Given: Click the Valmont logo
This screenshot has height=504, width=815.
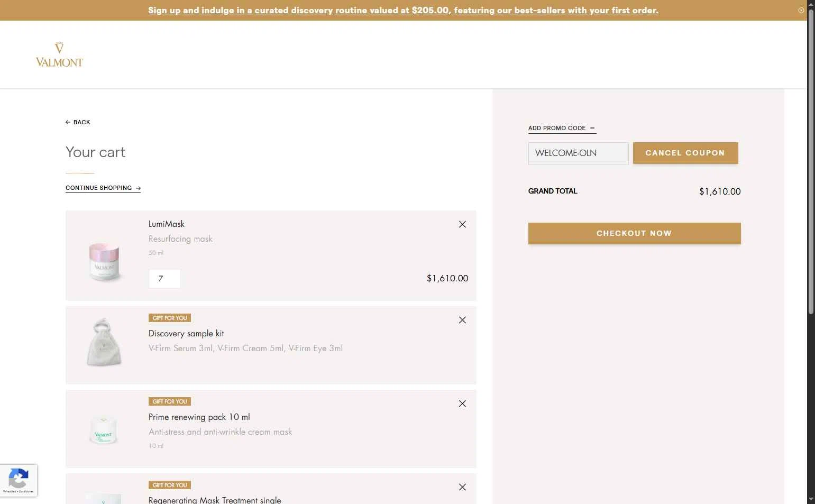Looking at the screenshot, I should click(59, 54).
